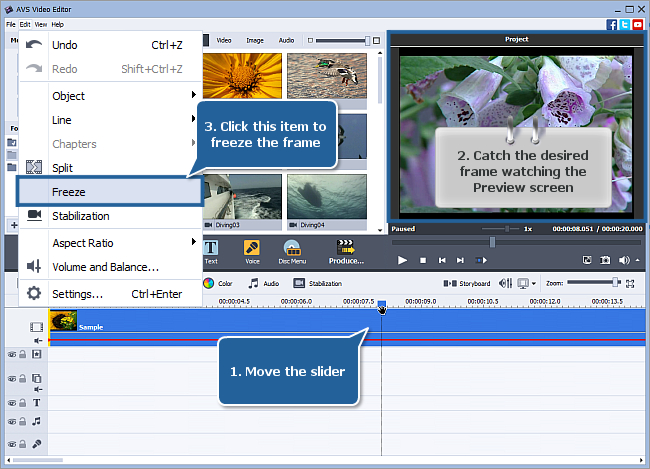Close the Edit menu by clicking Edit

(25, 24)
